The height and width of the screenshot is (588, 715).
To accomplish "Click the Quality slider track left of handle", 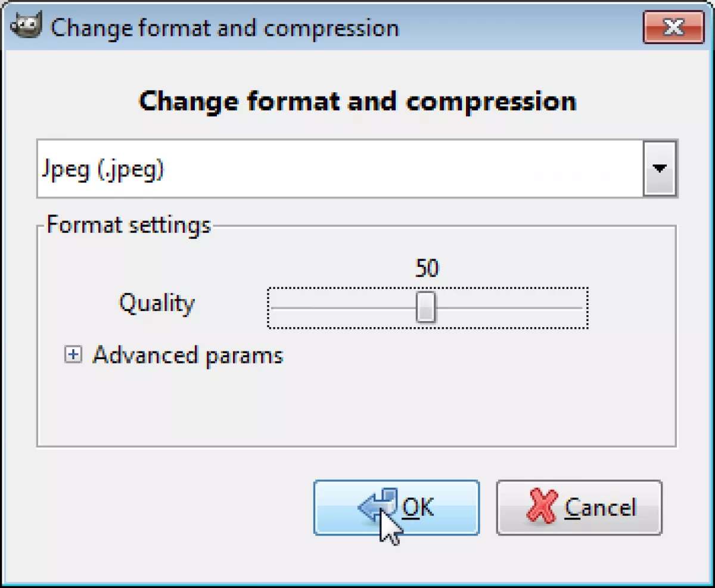I will tap(343, 308).
